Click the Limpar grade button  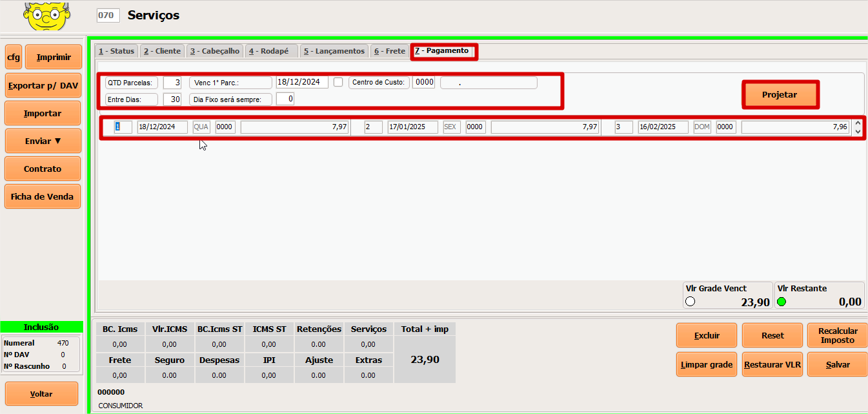[x=707, y=365]
